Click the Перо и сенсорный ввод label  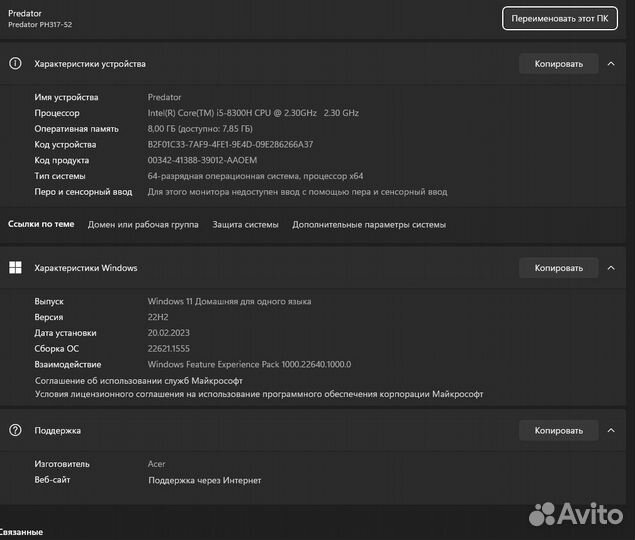pyautogui.click(x=83, y=192)
